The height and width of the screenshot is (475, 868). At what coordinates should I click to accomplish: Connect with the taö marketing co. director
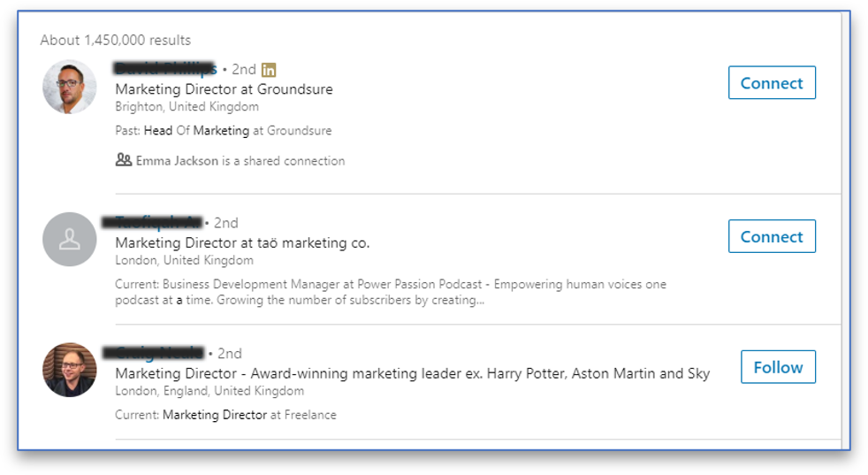[772, 237]
